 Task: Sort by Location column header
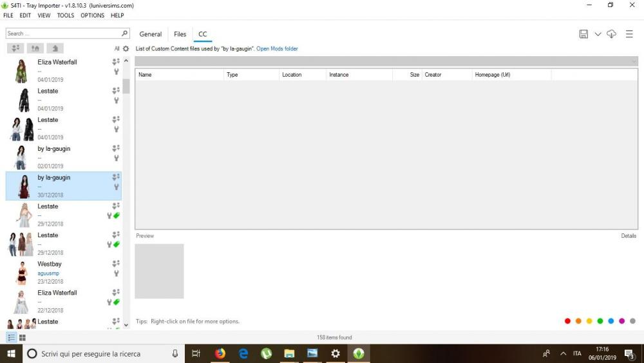click(x=303, y=75)
